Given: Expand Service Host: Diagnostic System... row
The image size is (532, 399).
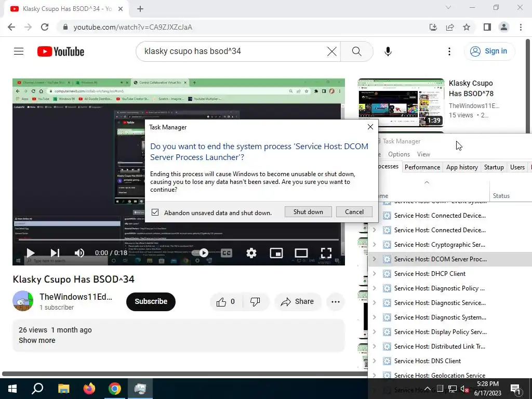Looking at the screenshot, I should (x=374, y=317).
